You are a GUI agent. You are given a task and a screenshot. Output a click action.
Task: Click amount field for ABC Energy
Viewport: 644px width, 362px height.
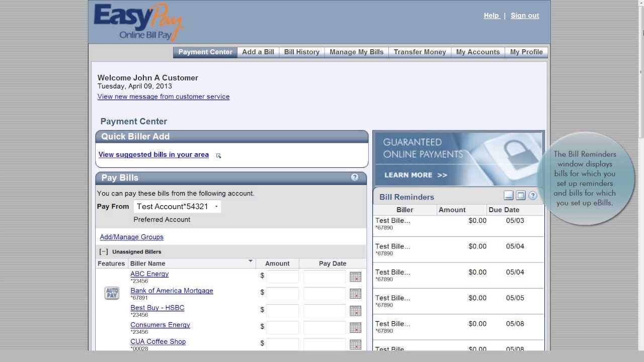(282, 277)
